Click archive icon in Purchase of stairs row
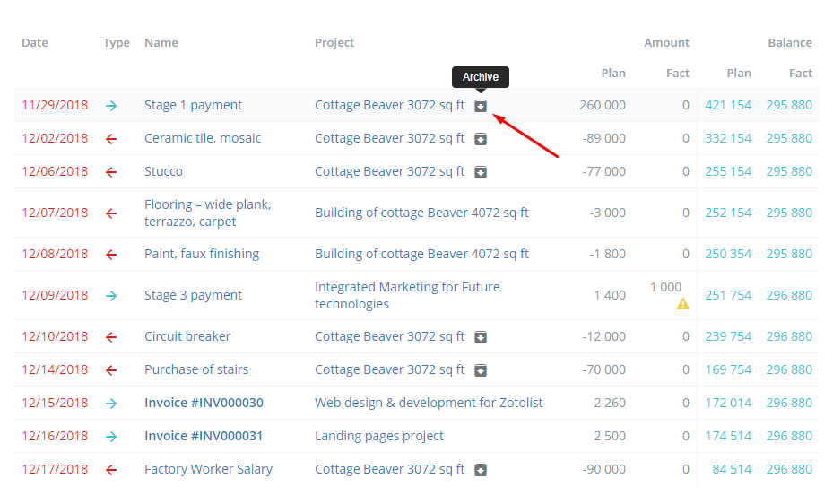The height and width of the screenshot is (504, 833). pos(481,370)
